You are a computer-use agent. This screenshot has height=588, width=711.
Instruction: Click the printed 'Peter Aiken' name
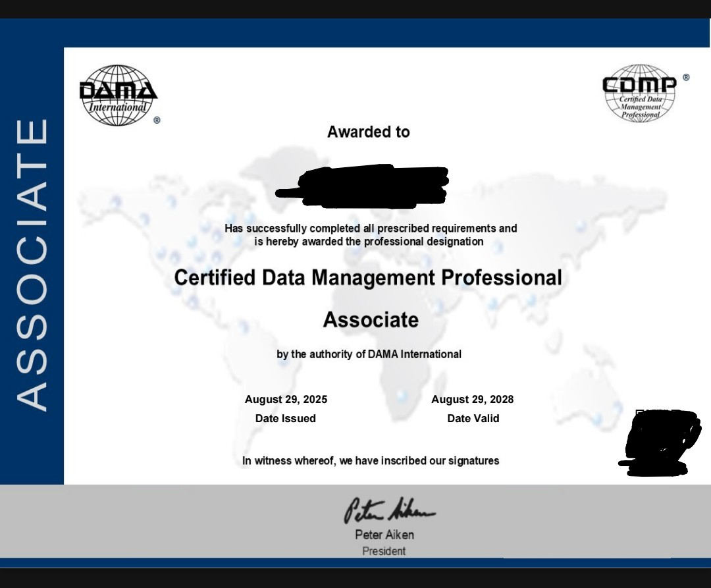tap(384, 535)
